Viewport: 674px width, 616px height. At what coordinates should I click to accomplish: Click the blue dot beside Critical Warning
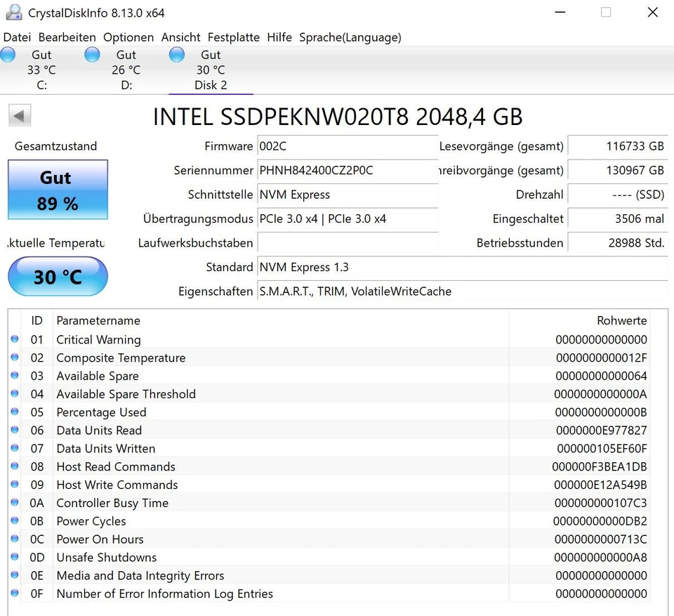(15, 339)
